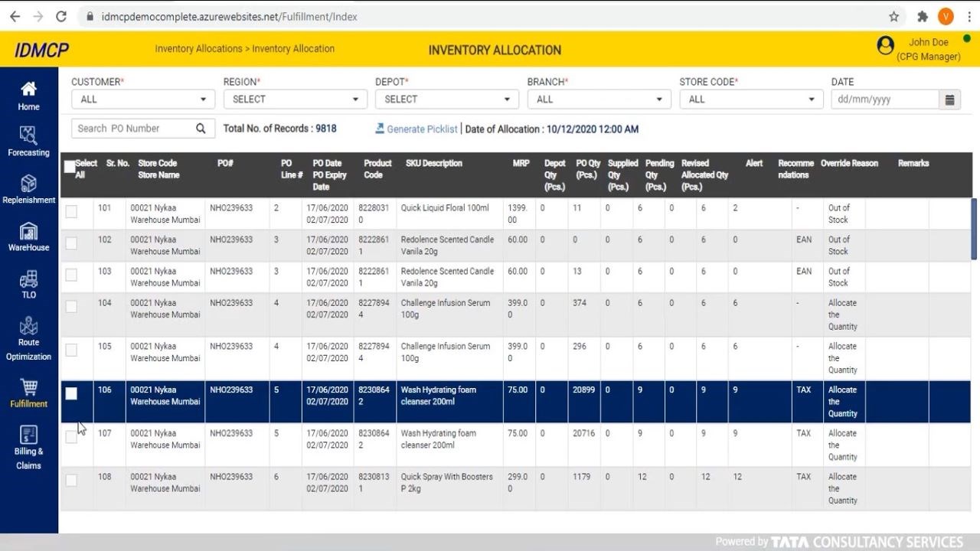
Task: Open the date picker calendar icon
Action: click(949, 99)
